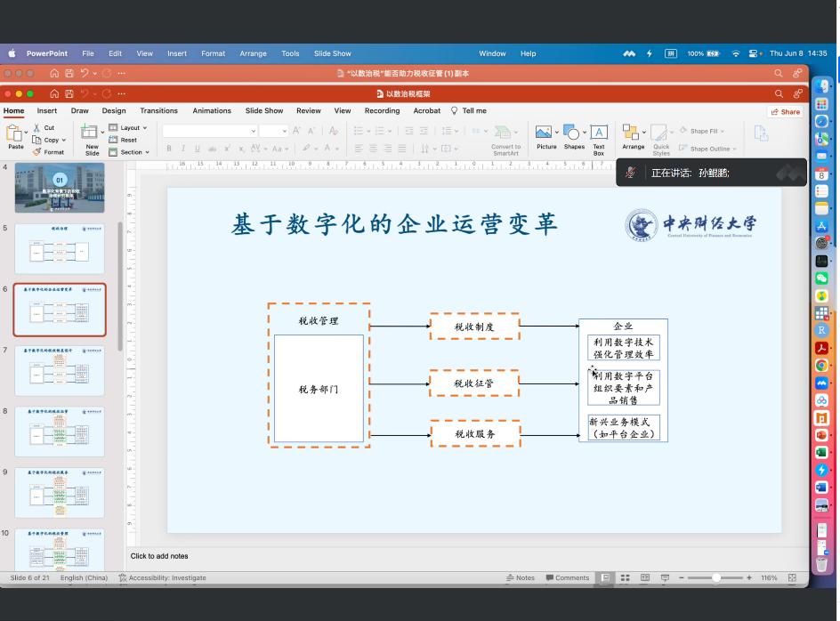The width and height of the screenshot is (840, 621).
Task: Toggle the Notes pane in status bar
Action: click(x=521, y=577)
